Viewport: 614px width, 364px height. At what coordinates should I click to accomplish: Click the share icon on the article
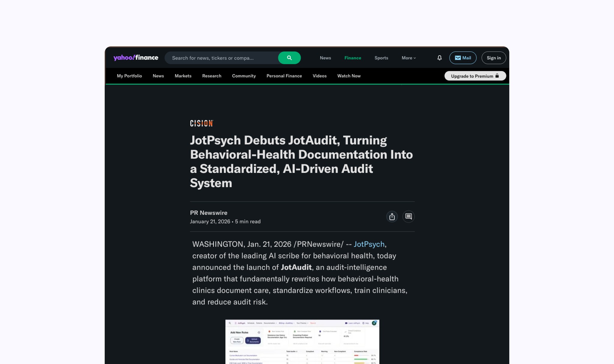(x=392, y=216)
